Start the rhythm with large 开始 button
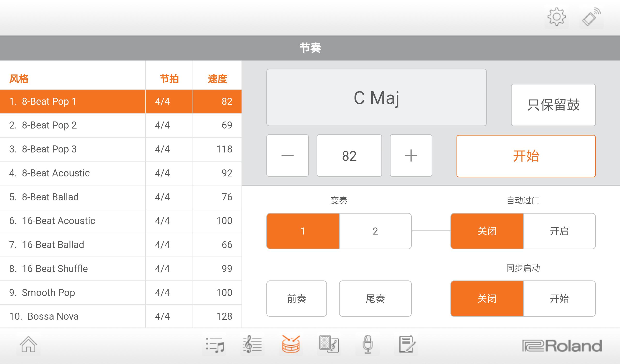This screenshot has height=364, width=620. point(526,156)
